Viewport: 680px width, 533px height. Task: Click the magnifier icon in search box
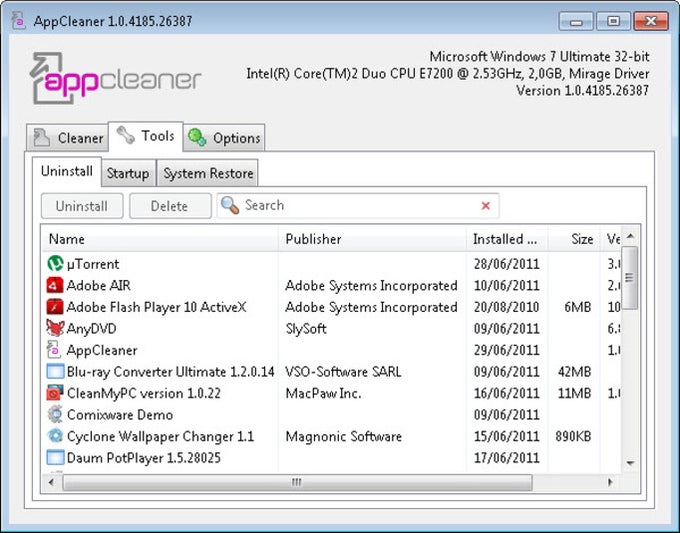tap(230, 206)
